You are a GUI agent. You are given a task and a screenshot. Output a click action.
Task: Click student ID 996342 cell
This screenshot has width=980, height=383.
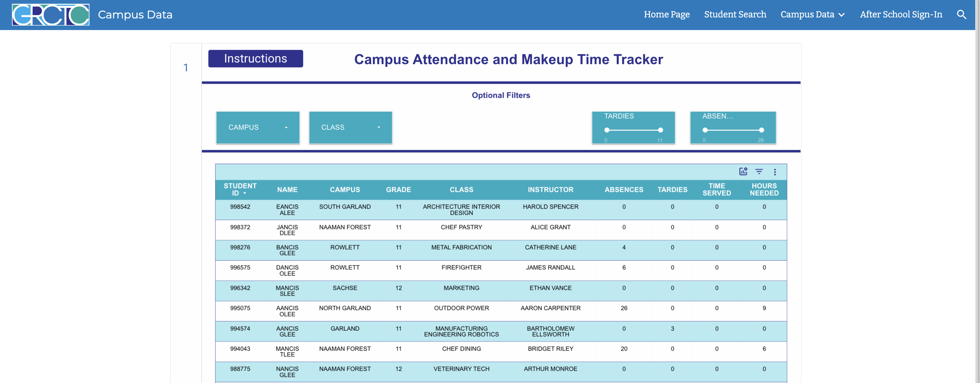click(240, 288)
